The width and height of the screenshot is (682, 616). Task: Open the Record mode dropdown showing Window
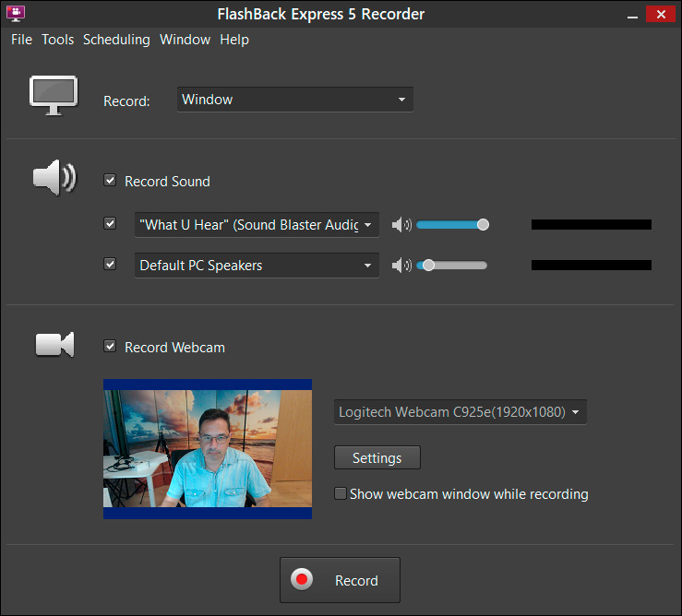[x=294, y=100]
